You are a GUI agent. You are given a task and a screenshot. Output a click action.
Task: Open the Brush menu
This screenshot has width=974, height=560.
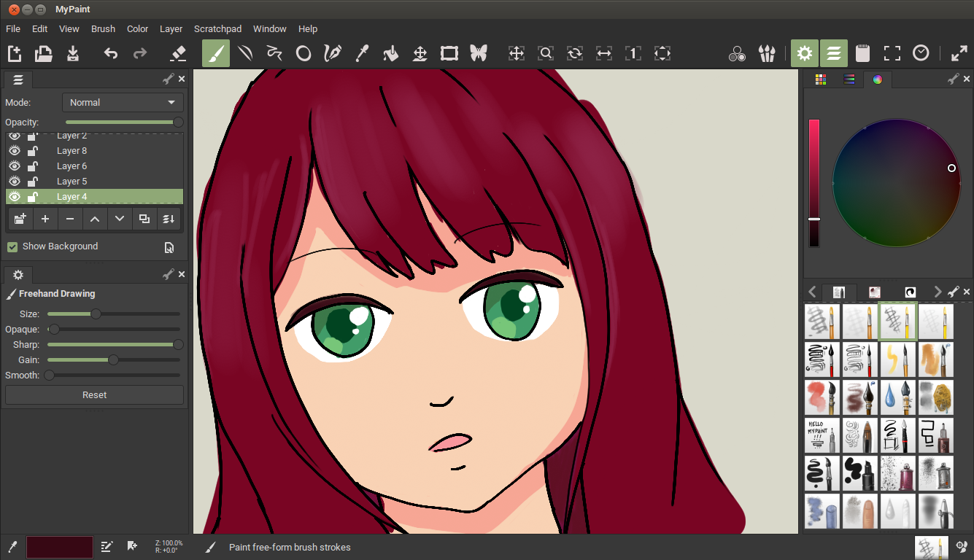click(x=103, y=28)
